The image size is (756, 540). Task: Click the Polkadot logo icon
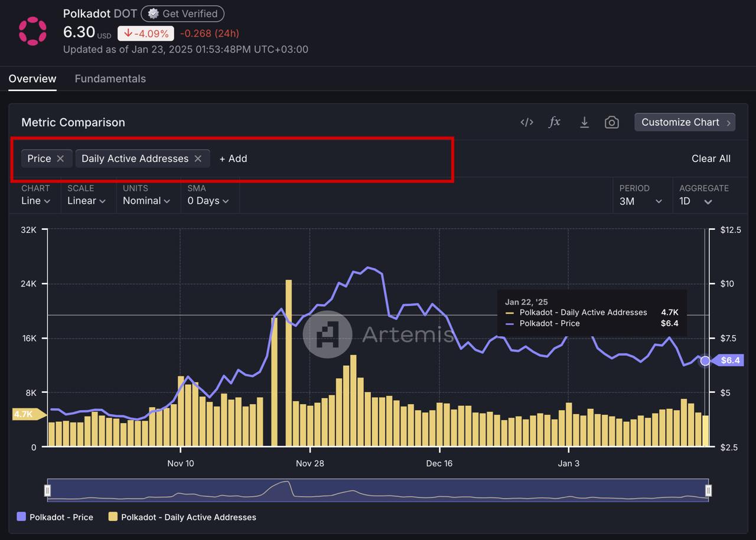tap(32, 31)
